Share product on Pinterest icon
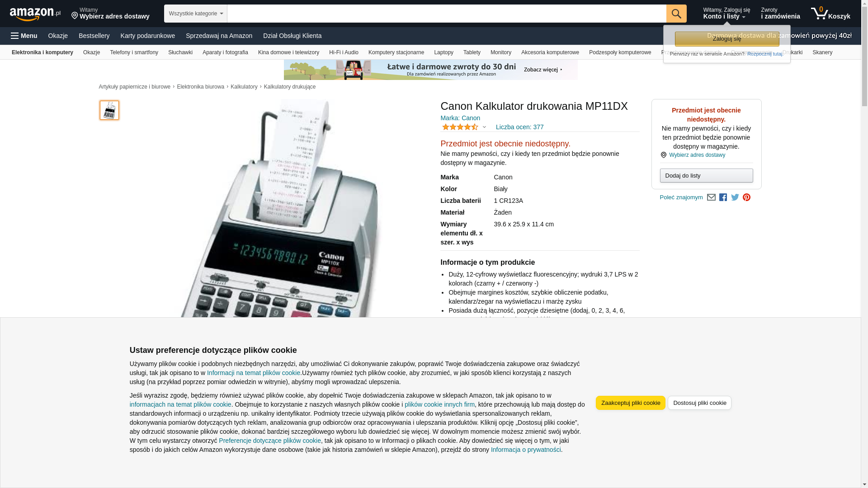The image size is (868, 488). (x=747, y=197)
